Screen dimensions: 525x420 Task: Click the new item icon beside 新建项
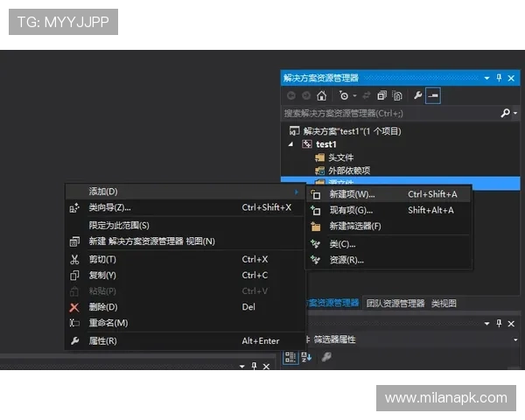click(x=315, y=194)
